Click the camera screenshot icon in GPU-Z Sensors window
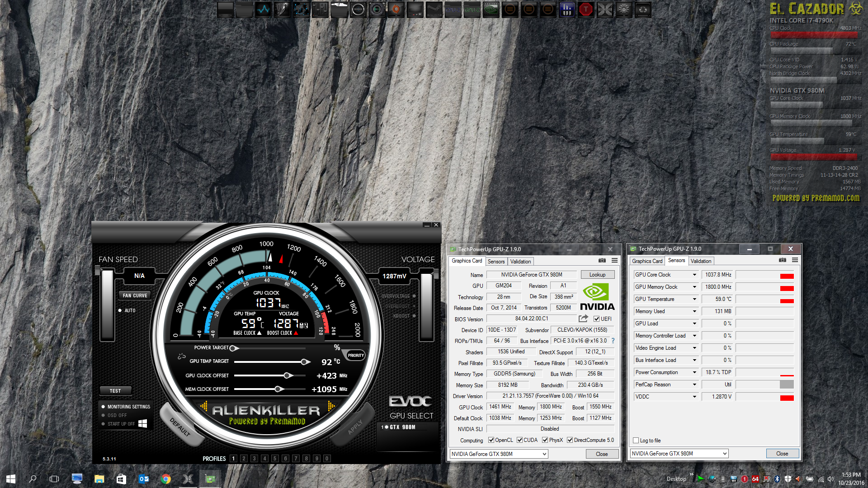The height and width of the screenshot is (488, 868). point(783,260)
